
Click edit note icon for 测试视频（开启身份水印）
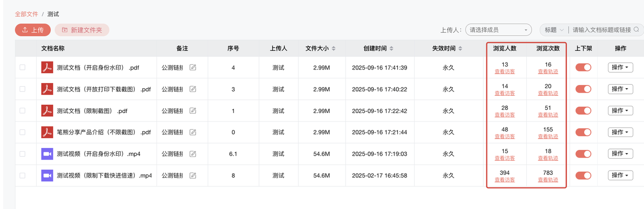(193, 154)
